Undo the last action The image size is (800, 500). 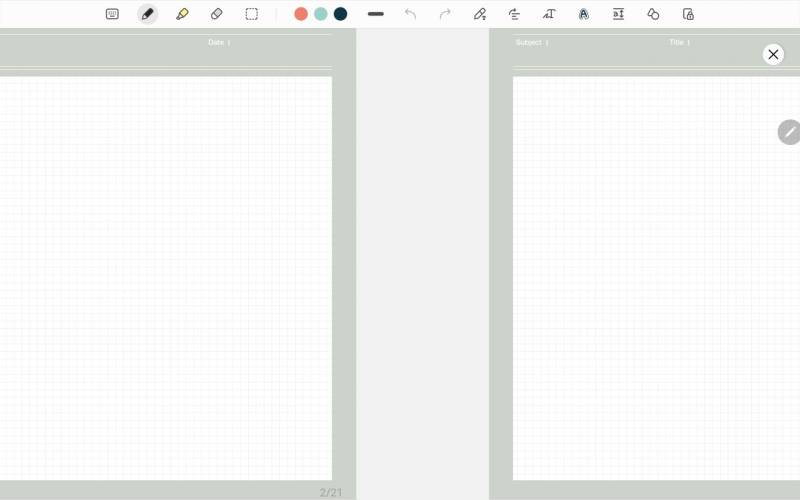410,14
